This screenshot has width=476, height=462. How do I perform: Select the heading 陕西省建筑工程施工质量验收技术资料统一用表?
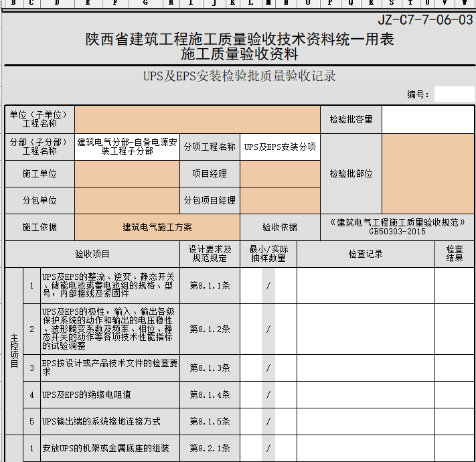239,39
